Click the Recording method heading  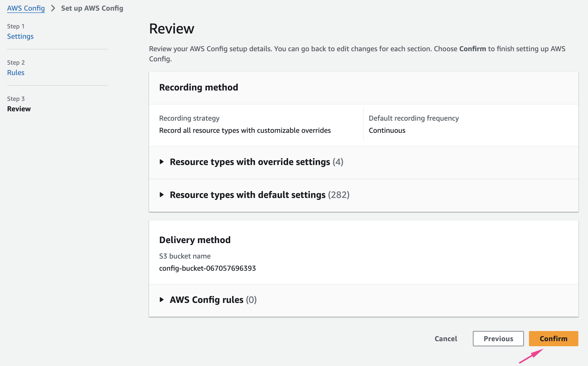click(x=198, y=87)
